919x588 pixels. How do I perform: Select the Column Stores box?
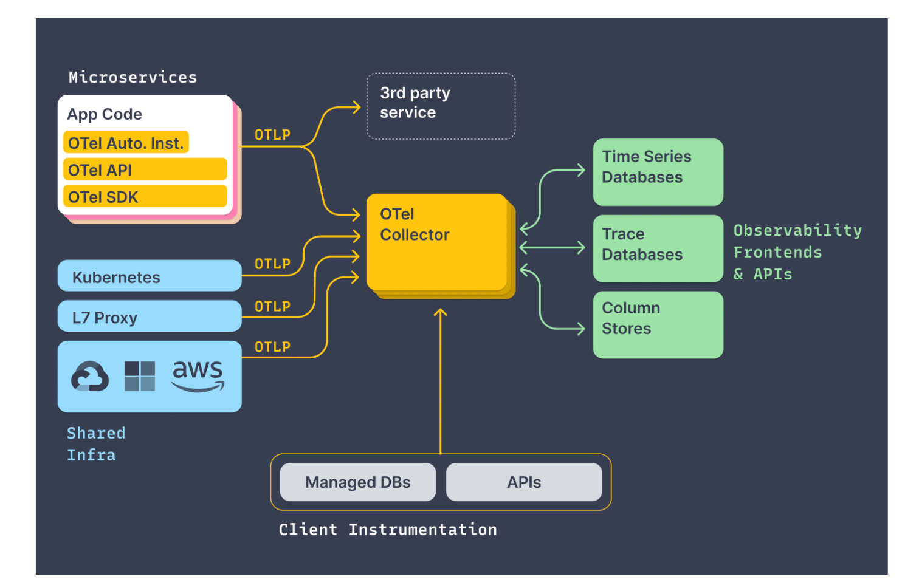[x=658, y=325]
